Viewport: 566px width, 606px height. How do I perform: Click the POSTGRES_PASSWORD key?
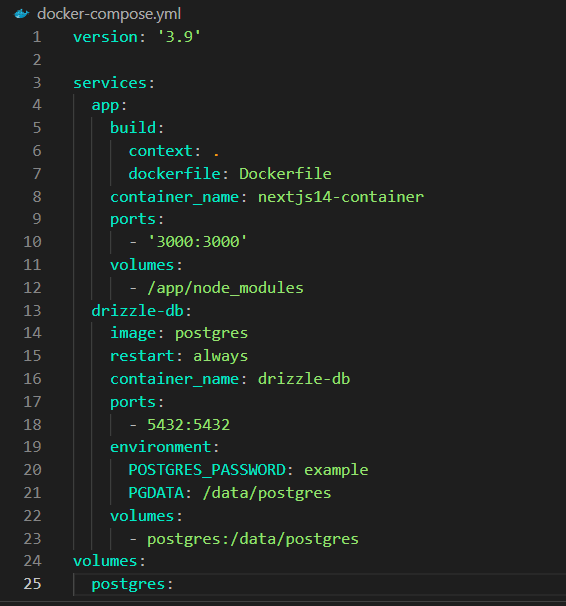(x=207, y=470)
